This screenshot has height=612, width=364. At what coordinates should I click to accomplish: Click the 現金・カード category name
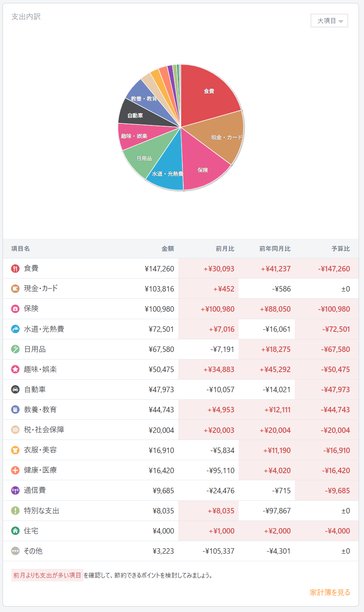click(41, 289)
